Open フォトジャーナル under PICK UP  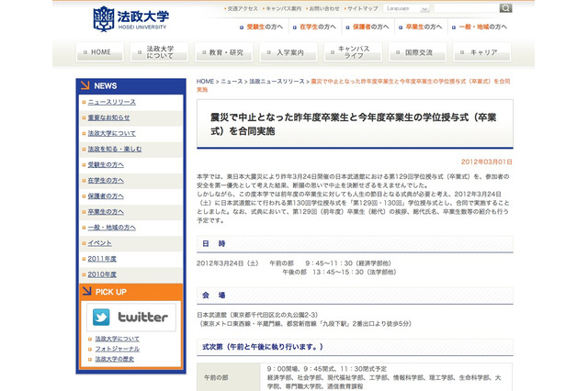coord(117,349)
